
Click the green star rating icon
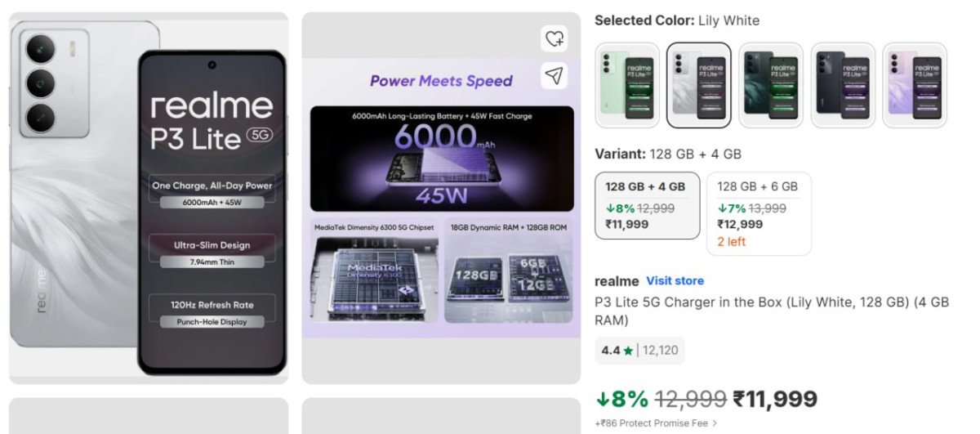628,351
